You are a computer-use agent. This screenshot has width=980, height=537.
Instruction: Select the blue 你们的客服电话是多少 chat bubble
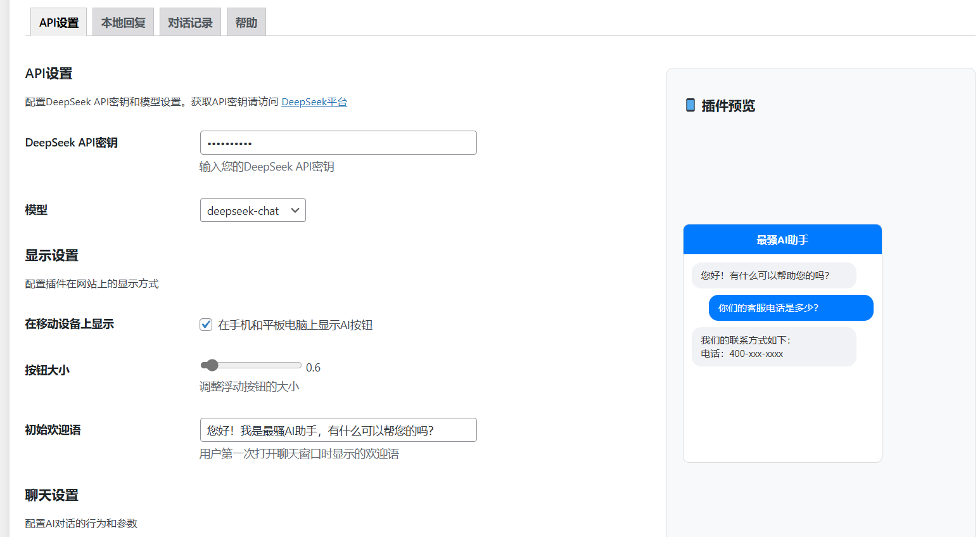point(791,308)
